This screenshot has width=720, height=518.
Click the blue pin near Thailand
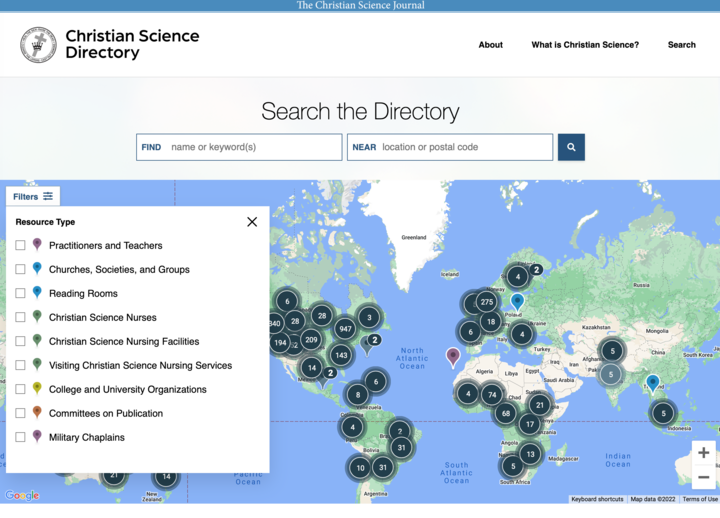(x=652, y=384)
